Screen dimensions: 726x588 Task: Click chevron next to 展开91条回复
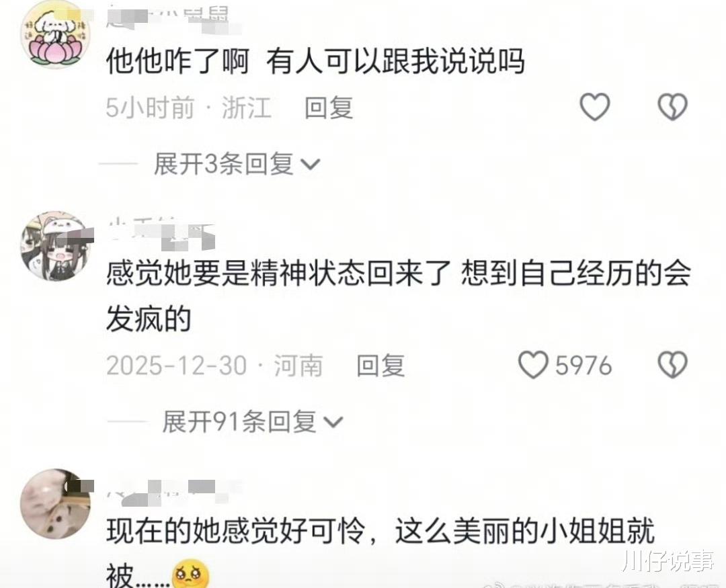click(333, 422)
